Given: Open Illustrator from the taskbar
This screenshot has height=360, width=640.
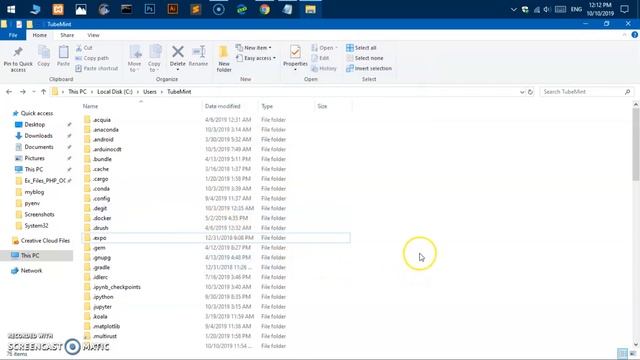Looking at the screenshot, I should click(x=173, y=9).
